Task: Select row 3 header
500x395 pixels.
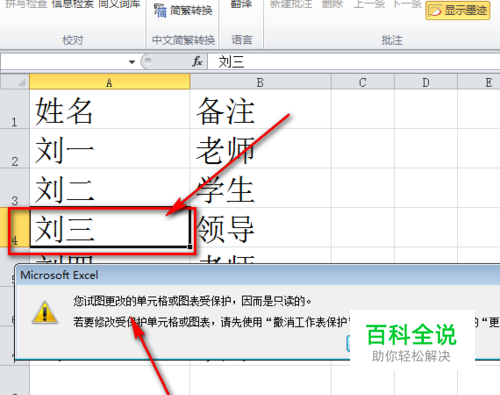Action: pyautogui.click(x=15, y=188)
